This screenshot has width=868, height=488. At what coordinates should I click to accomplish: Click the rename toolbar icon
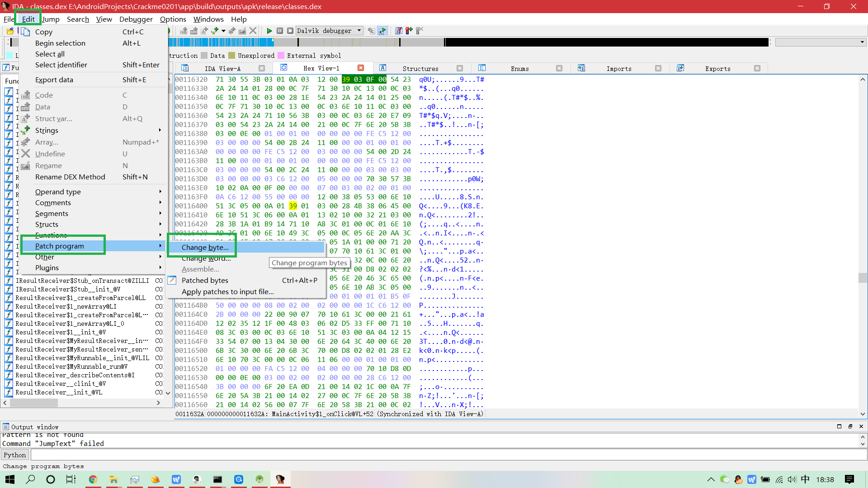(242, 31)
